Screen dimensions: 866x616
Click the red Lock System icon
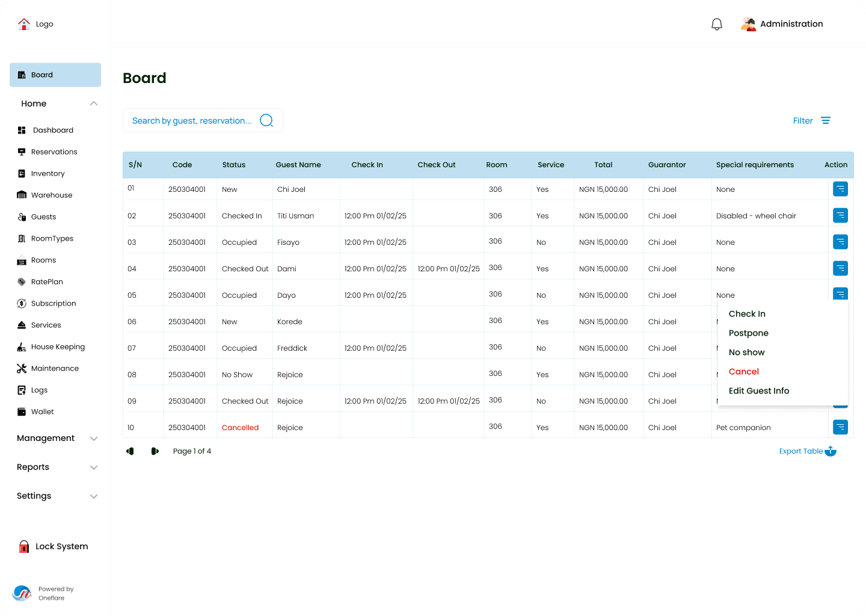[24, 546]
